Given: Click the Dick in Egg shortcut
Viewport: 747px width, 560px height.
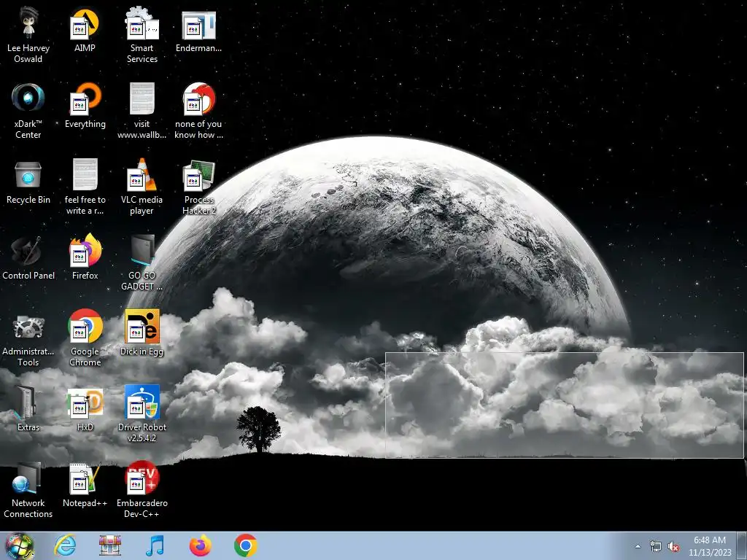Looking at the screenshot, I should (142, 332).
